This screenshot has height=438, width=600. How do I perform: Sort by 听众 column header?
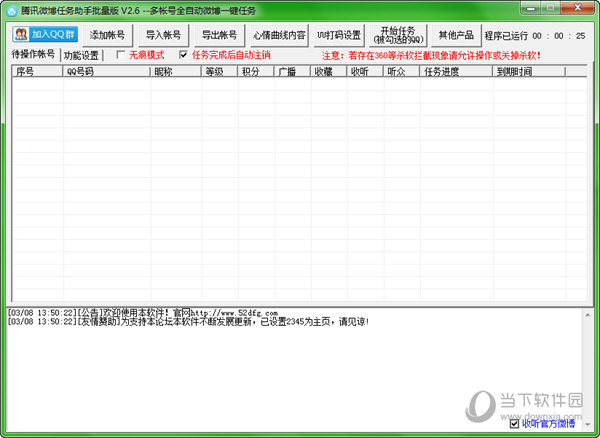[x=401, y=72]
